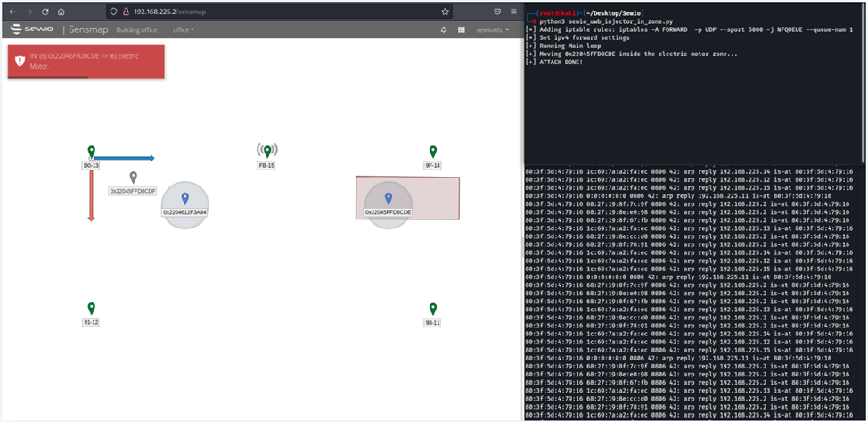This screenshot has height=422, width=868.
Task: Click the 0x22045FFD8CDE tag label
Action: point(388,211)
